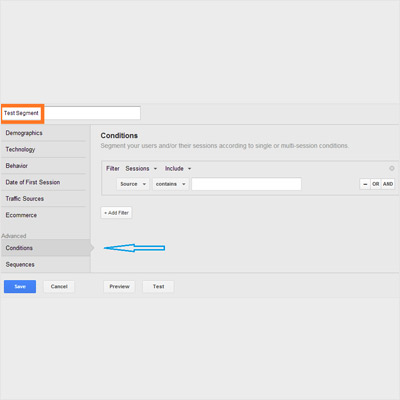This screenshot has width=400, height=400.
Task: Expand the Source dimension dropdown
Action: (x=133, y=184)
